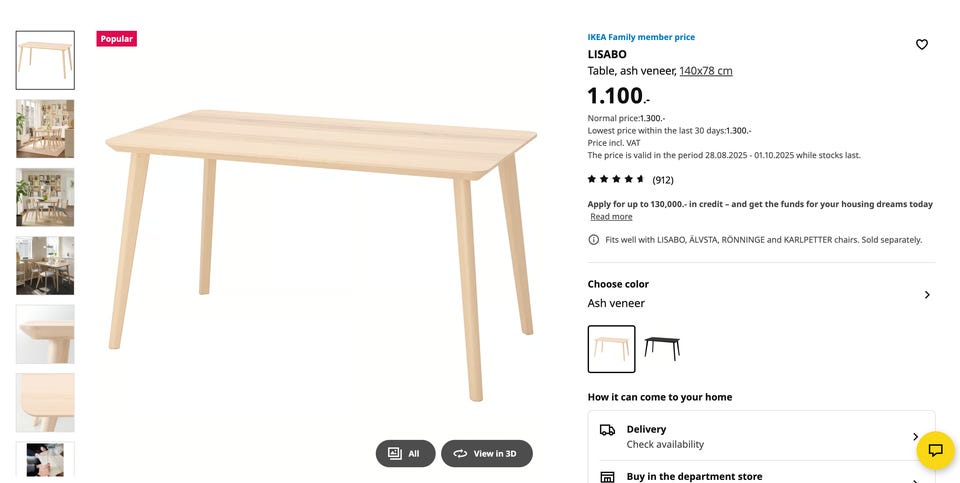Image resolution: width=960 pixels, height=483 pixels.
Task: Select the ash veneer color swatch
Action: coord(611,349)
